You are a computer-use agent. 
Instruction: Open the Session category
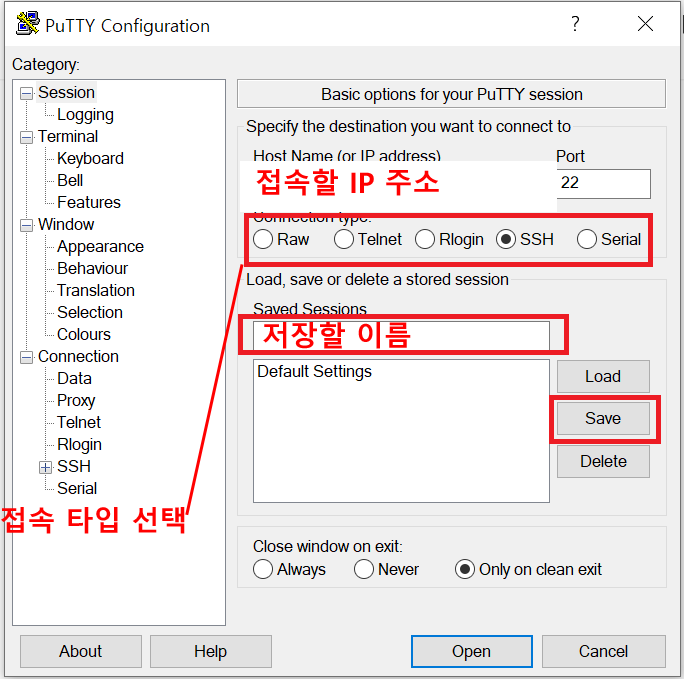66,92
